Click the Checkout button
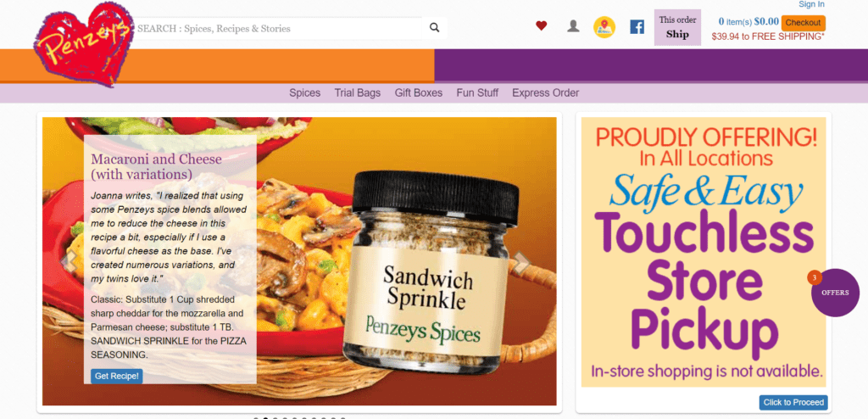The width and height of the screenshot is (868, 419). pos(804,23)
